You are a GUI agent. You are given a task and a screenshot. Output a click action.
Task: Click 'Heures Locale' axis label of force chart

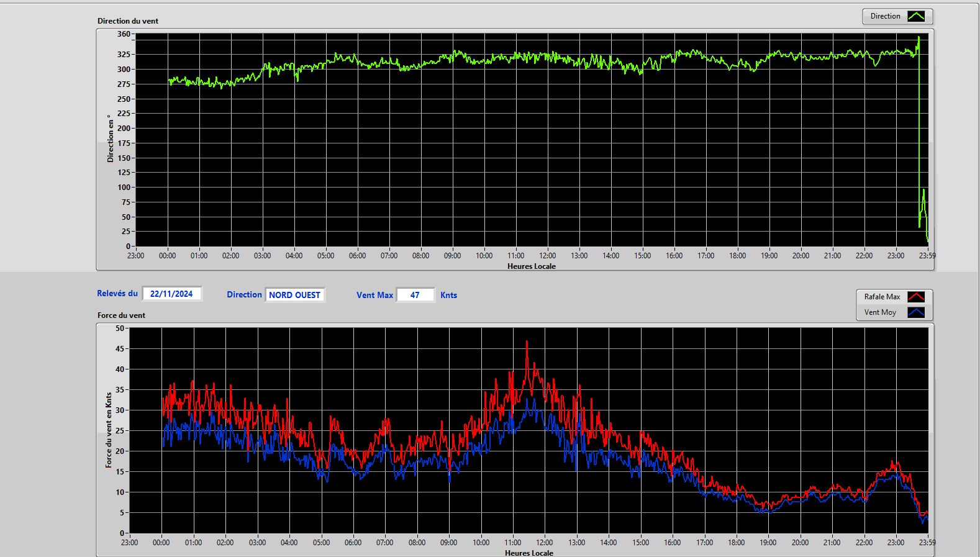[529, 553]
